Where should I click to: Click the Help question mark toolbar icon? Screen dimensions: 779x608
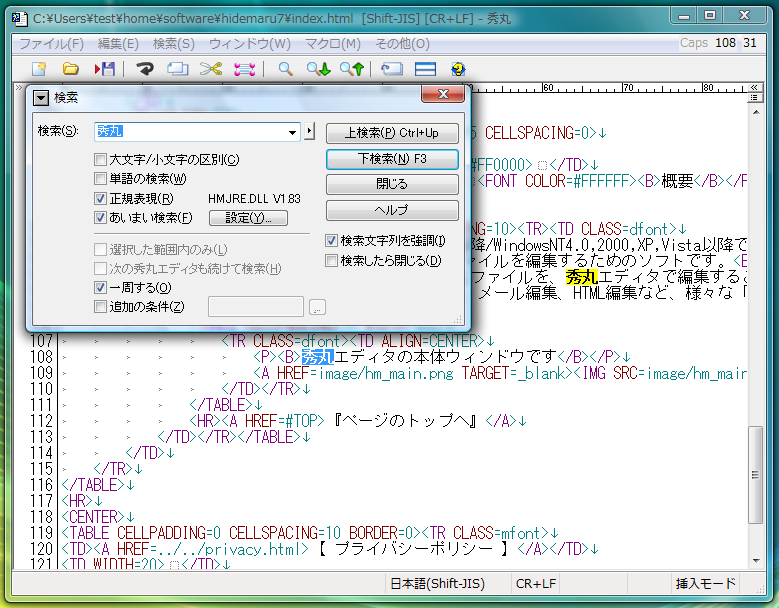458,69
